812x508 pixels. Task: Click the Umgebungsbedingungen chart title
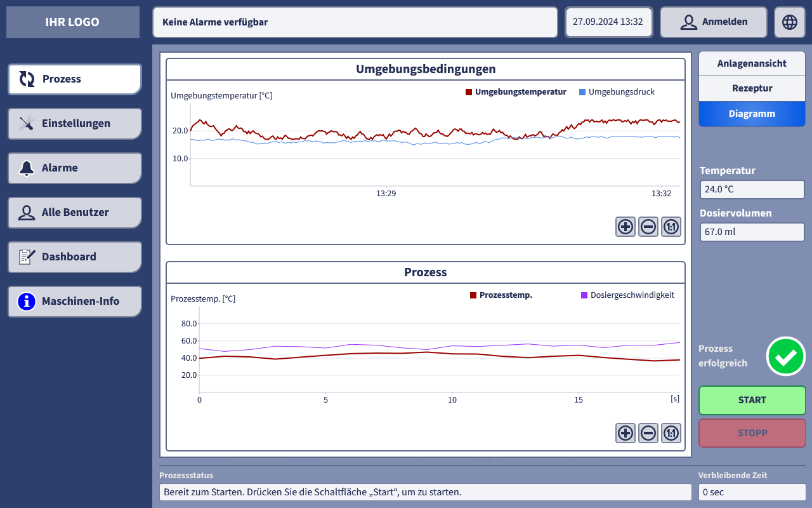pyautogui.click(x=426, y=69)
